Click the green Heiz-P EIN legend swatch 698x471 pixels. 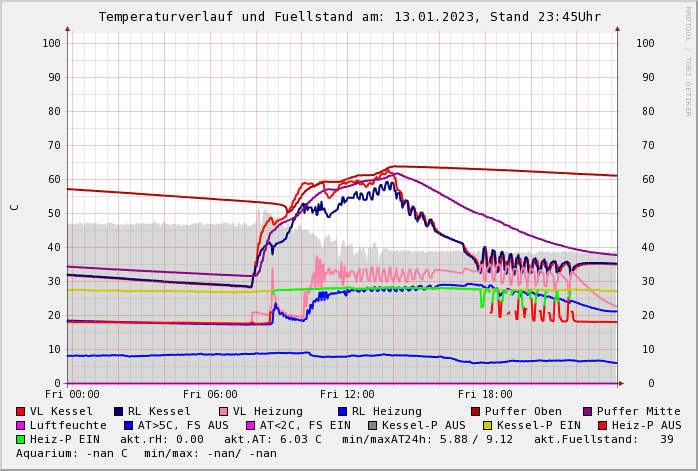point(21,439)
